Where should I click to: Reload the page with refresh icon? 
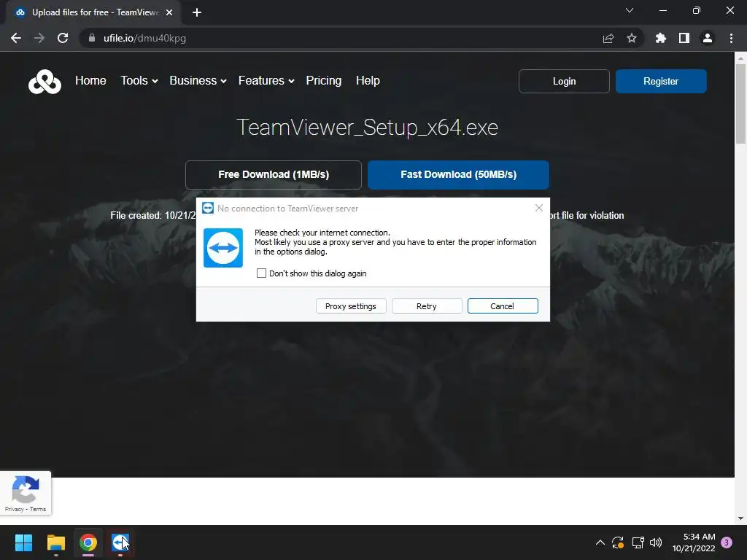63,38
